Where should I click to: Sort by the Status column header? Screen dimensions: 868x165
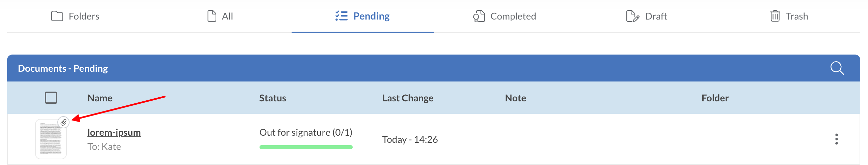[x=272, y=98]
